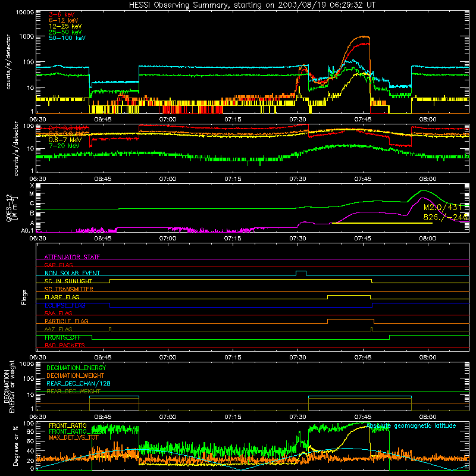
Task: Select the DECIMATION_ENERGY legend label
Action: coord(76,368)
